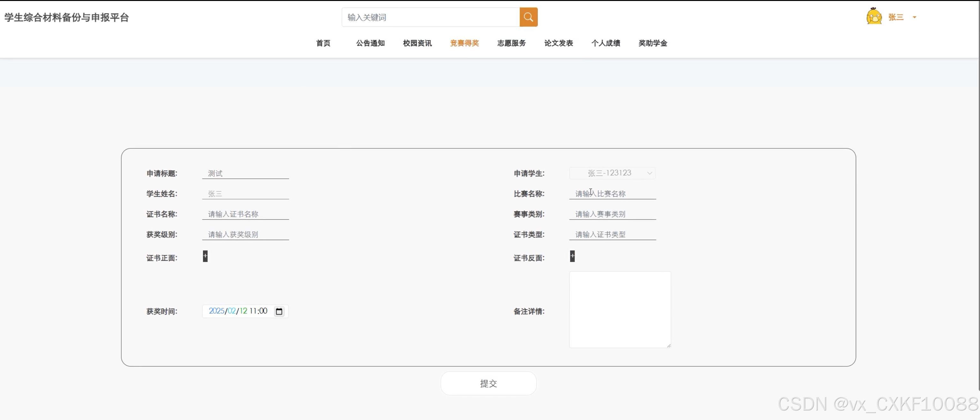The width and height of the screenshot is (980, 420).
Task: Open the calendar picker in 获奖时间
Action: (279, 311)
